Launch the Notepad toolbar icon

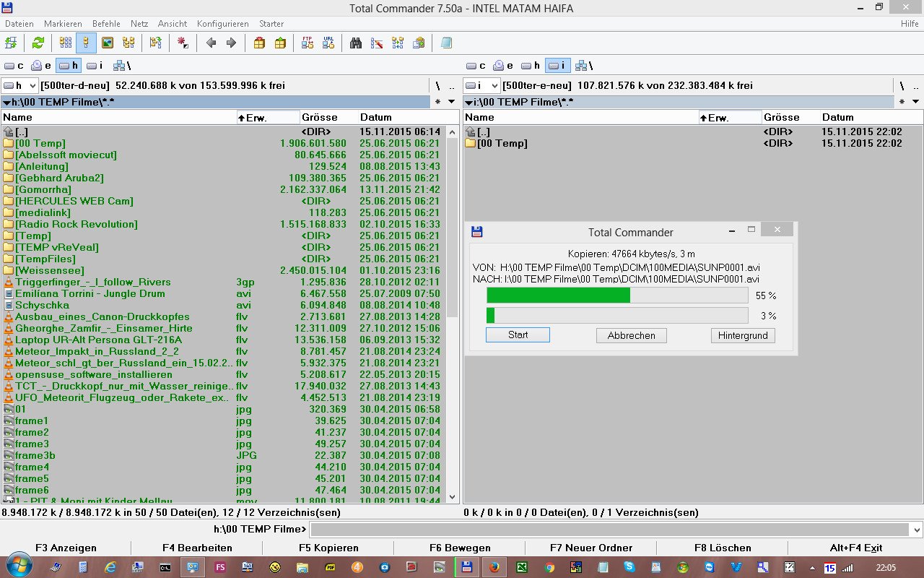[x=446, y=43]
